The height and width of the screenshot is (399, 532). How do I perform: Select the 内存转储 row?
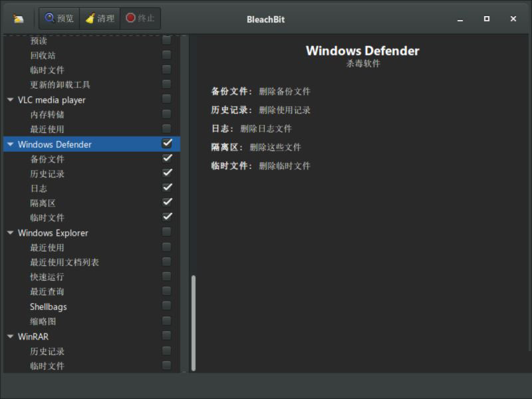92,114
